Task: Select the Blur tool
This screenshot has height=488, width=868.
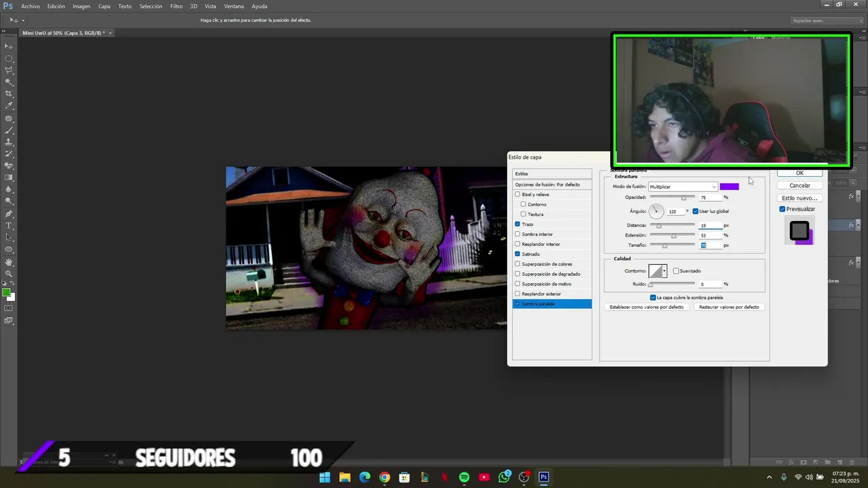Action: (x=9, y=189)
